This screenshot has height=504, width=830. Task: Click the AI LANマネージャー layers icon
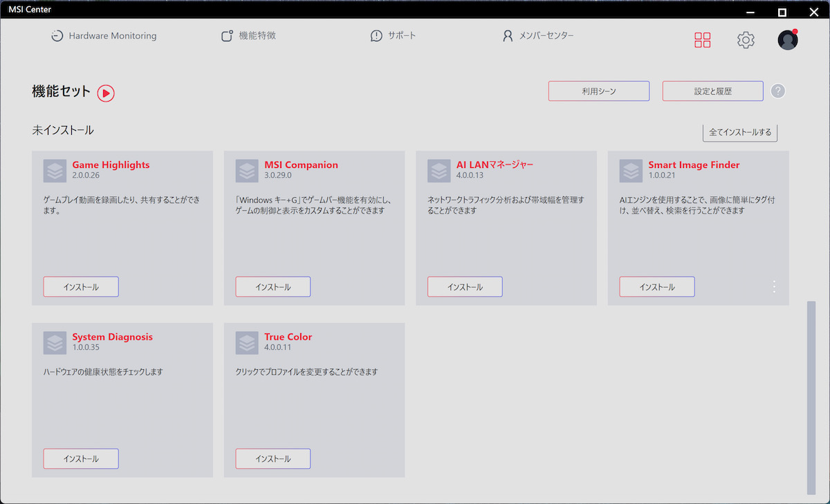coord(439,171)
